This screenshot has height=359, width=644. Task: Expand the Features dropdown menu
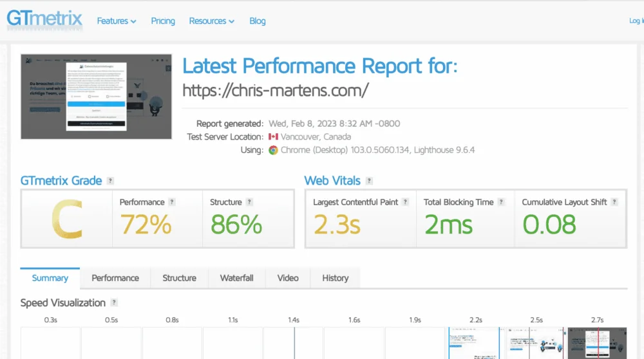pos(117,21)
